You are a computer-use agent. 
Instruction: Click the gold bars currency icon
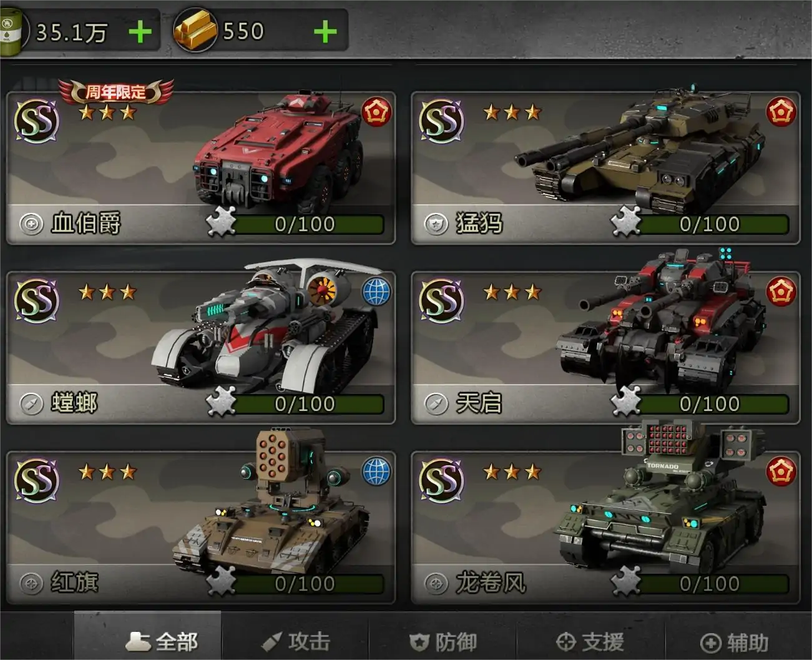tap(194, 31)
